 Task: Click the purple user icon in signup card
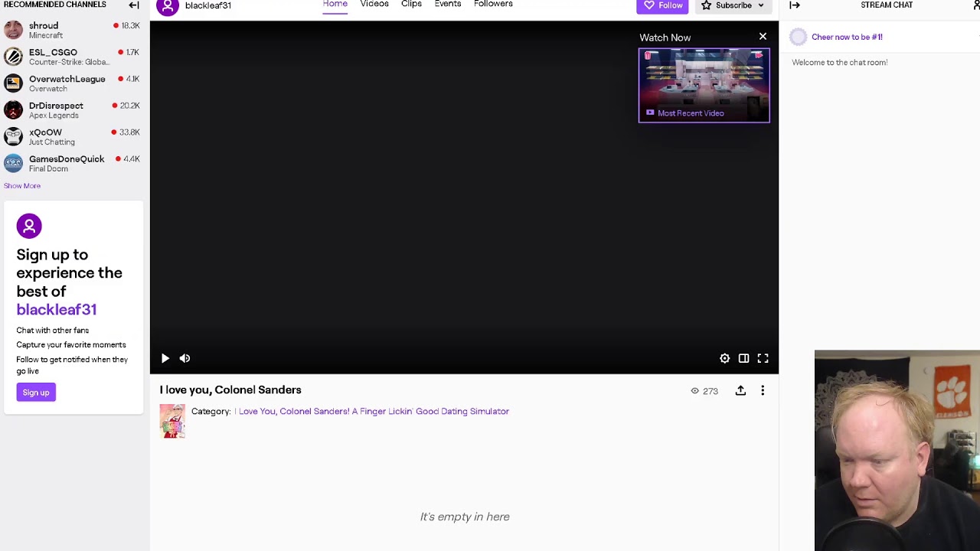tap(29, 226)
